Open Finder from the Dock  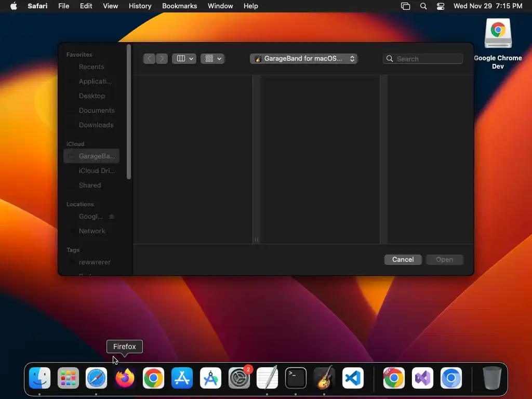[x=39, y=378]
